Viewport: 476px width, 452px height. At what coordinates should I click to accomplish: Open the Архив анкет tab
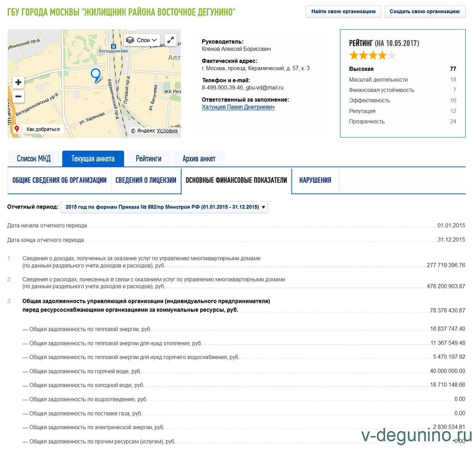(199, 159)
